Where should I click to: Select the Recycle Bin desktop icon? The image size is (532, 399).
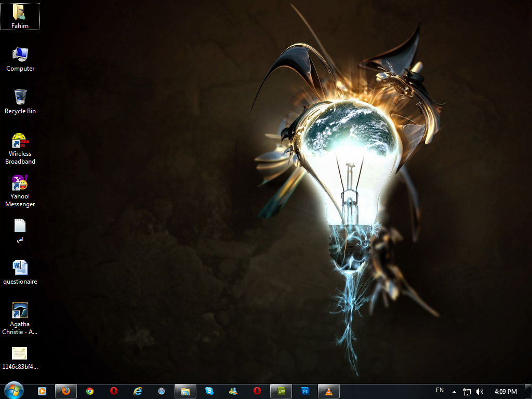(20, 101)
